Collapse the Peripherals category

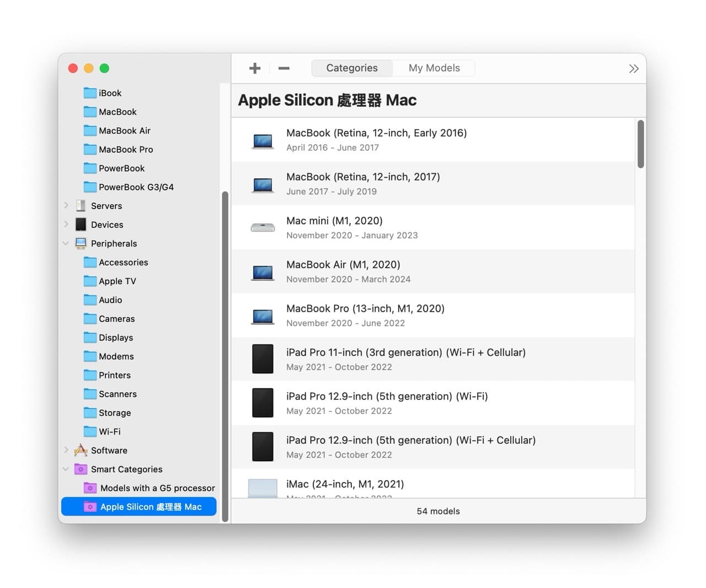click(66, 243)
